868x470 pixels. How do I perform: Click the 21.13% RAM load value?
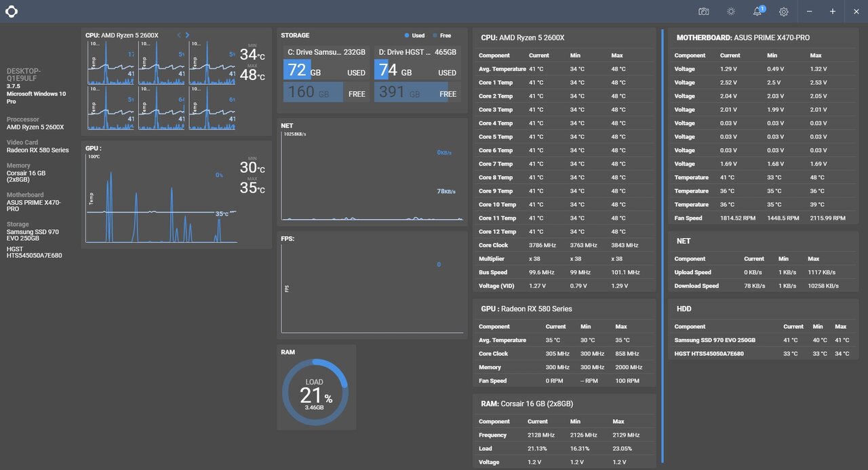[538, 449]
